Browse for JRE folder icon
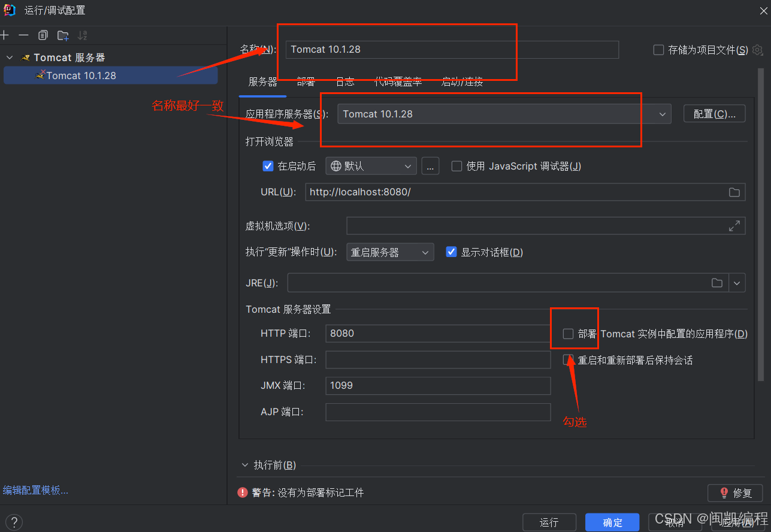771x532 pixels. 717,283
